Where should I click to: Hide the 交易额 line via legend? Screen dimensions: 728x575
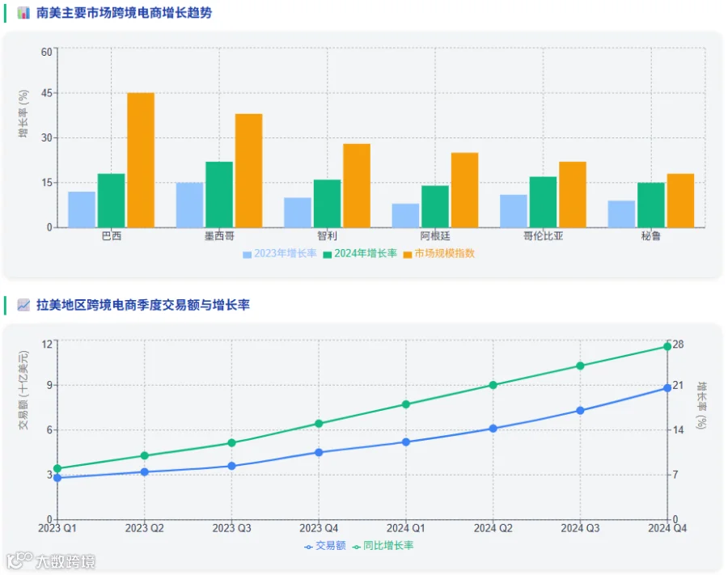[x=325, y=546]
